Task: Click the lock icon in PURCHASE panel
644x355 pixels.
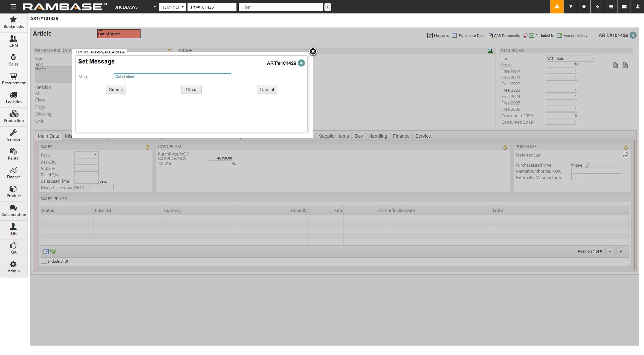Action: pyautogui.click(x=626, y=147)
